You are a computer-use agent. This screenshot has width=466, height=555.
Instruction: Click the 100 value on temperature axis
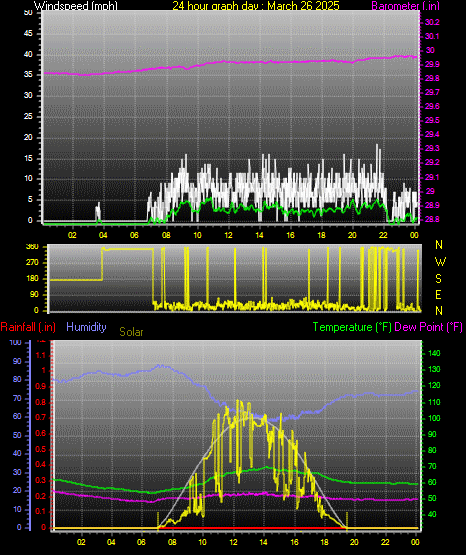coord(434,418)
